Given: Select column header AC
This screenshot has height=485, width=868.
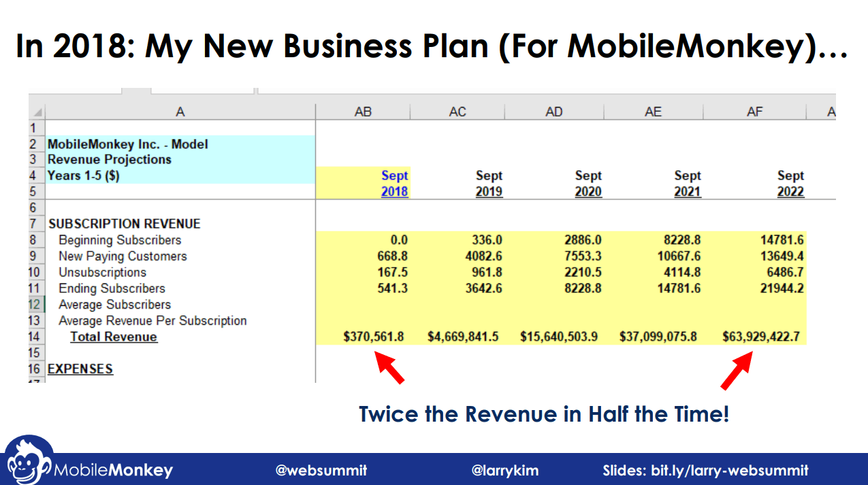Looking at the screenshot, I should point(457,112).
